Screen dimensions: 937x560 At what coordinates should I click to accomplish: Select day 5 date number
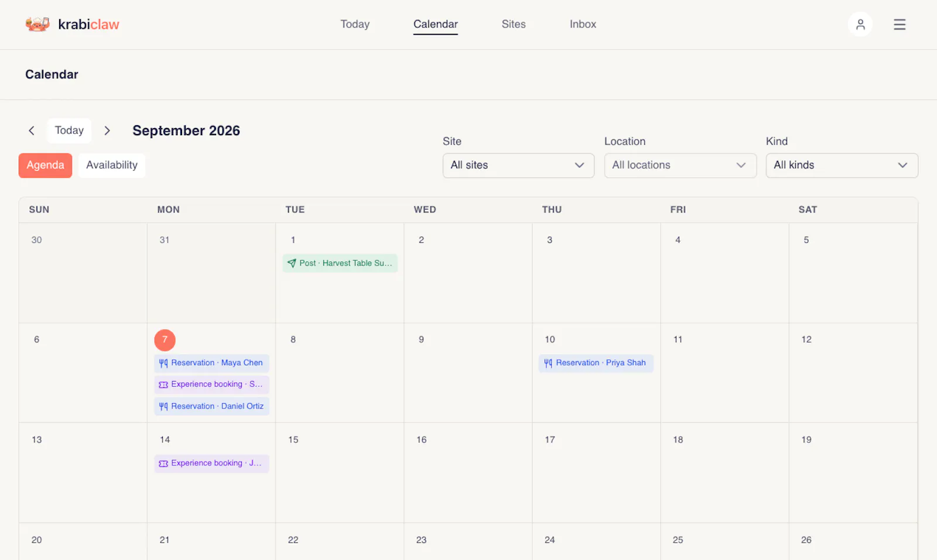(806, 240)
